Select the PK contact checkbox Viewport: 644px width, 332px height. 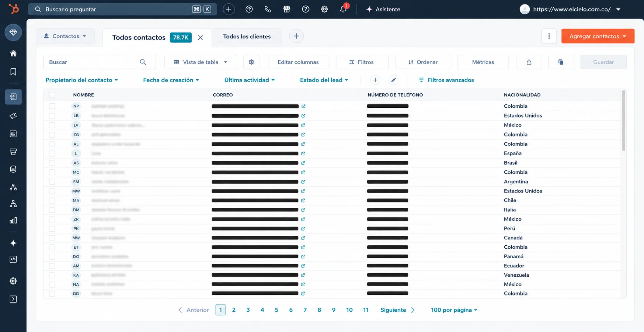click(52, 228)
